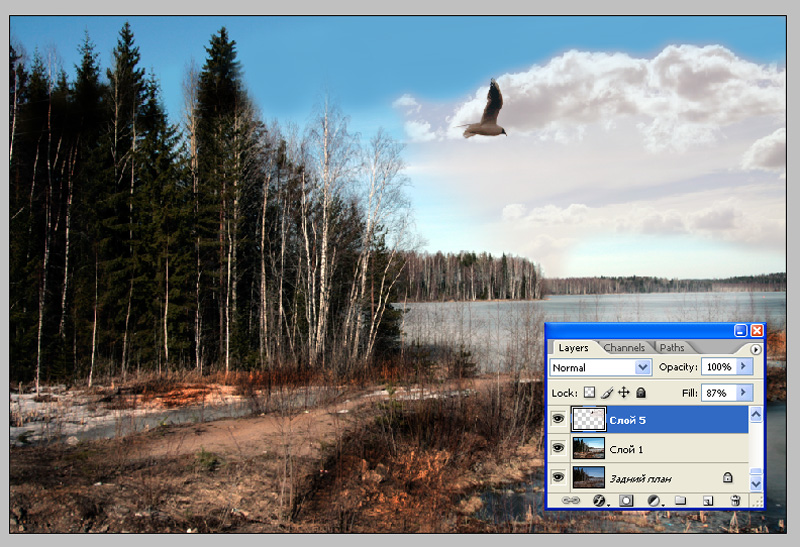Lock layer position
Image resolution: width=800 pixels, height=547 pixels.
(x=623, y=392)
